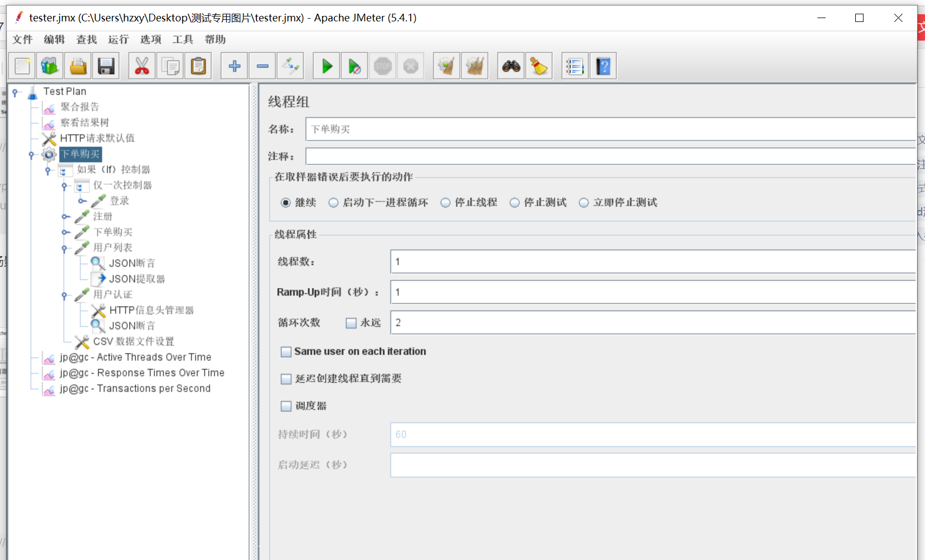
Task: Collapse the 仅一次控制器 node
Action: tap(65, 186)
